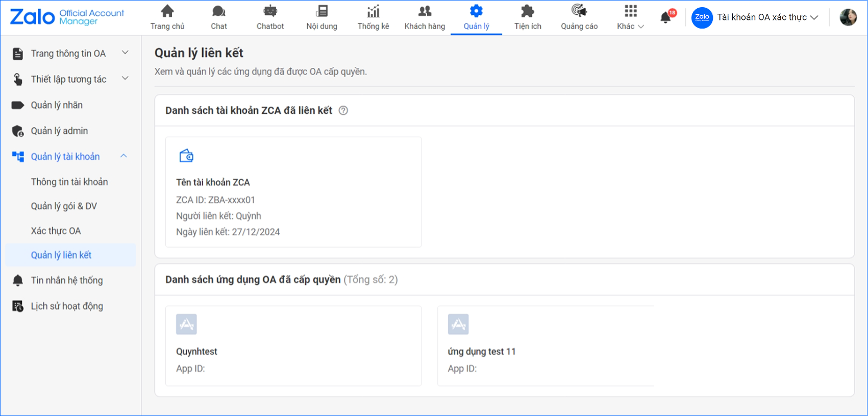868x416 pixels.
Task: Select Quản lý tab in top navigation
Action: [476, 17]
